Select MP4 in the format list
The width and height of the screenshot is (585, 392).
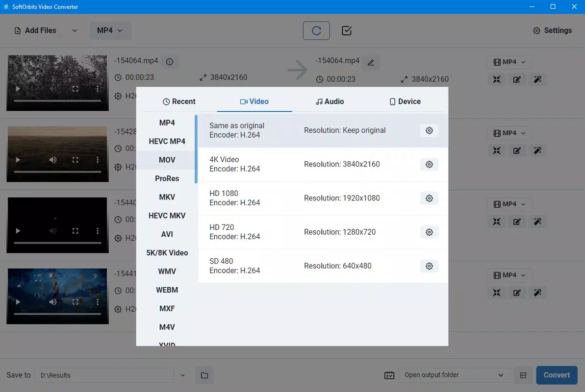coord(167,122)
